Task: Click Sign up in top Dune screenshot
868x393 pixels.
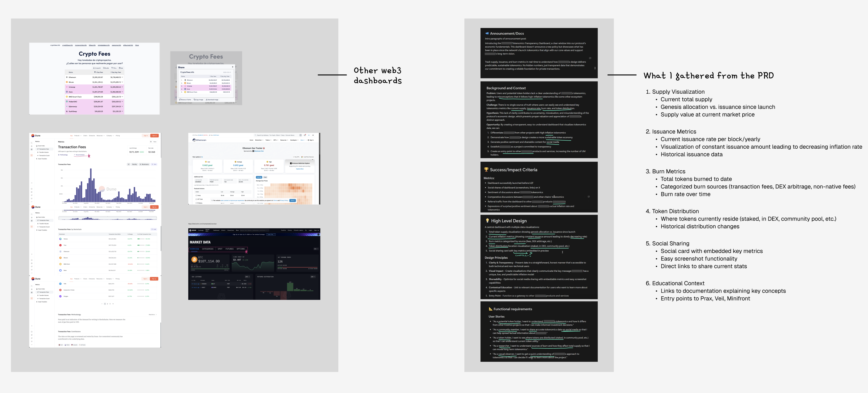Action: pyautogui.click(x=154, y=136)
